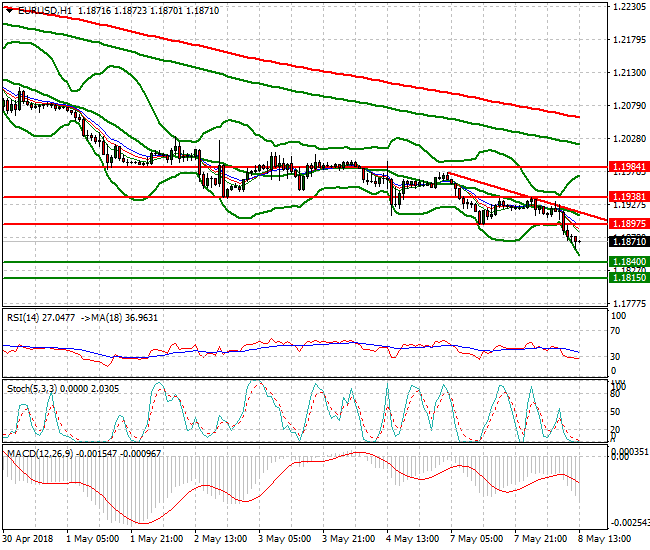Click the 1.22305 value on price scale
650x550 pixels.
(x=627, y=6)
